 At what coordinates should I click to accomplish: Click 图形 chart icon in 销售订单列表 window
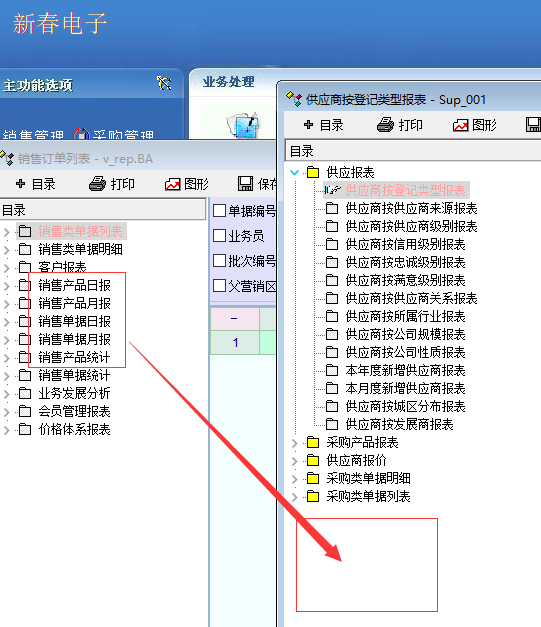coord(172,185)
